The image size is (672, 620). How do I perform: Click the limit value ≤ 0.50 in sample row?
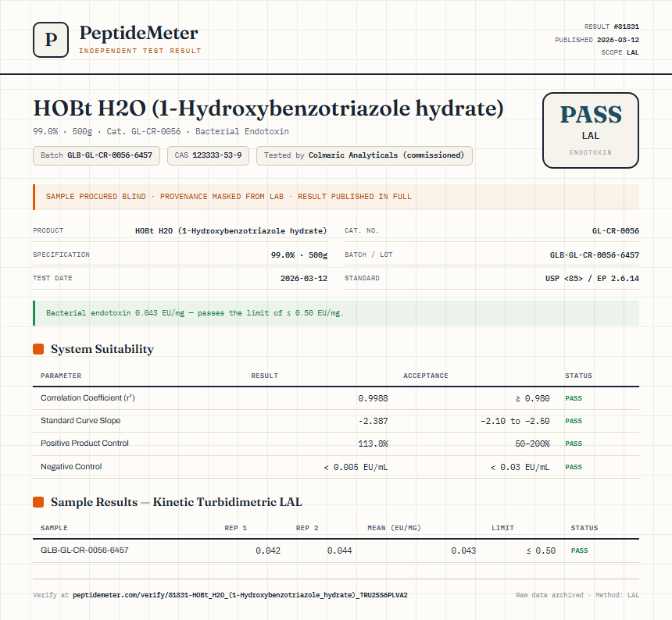point(541,551)
